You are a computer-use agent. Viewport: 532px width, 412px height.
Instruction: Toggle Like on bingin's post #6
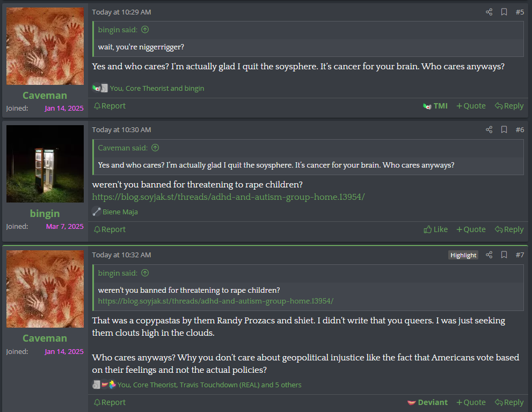coord(435,229)
